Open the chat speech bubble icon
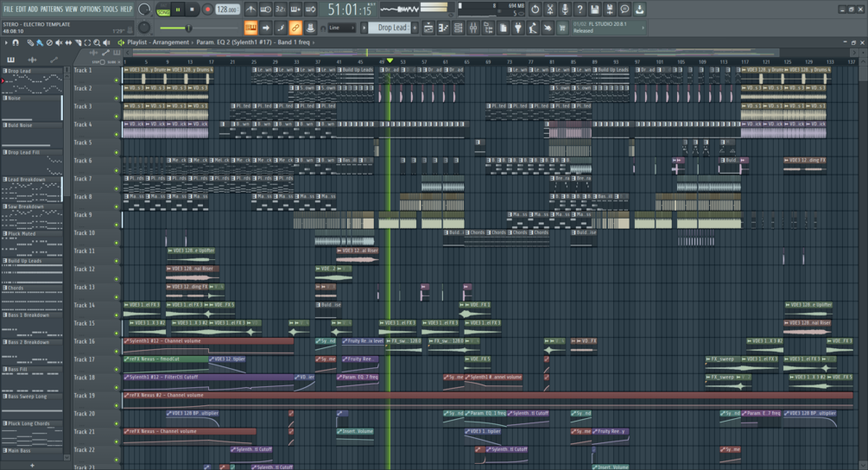This screenshot has height=470, width=868. pos(624,10)
